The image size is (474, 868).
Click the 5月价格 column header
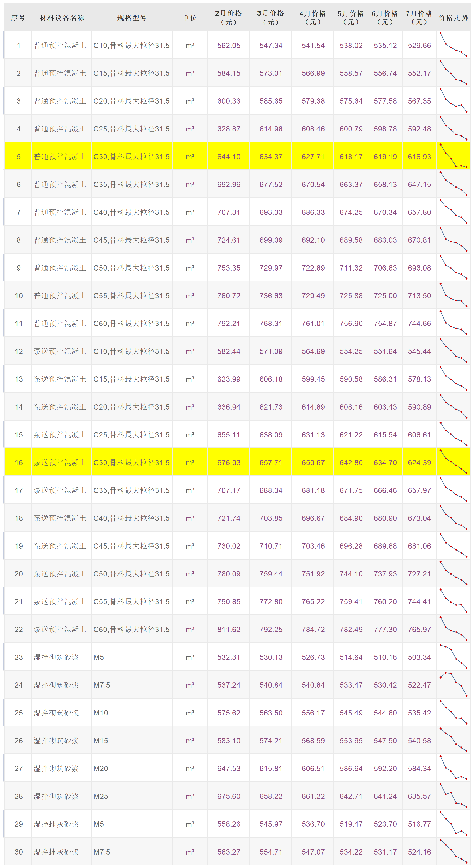tap(351, 17)
